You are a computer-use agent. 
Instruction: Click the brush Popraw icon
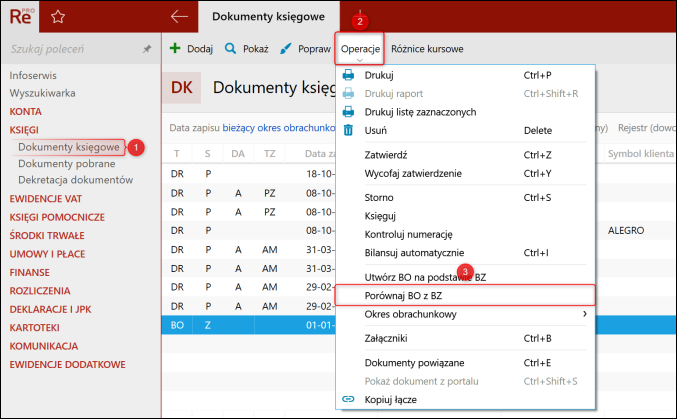(x=285, y=48)
